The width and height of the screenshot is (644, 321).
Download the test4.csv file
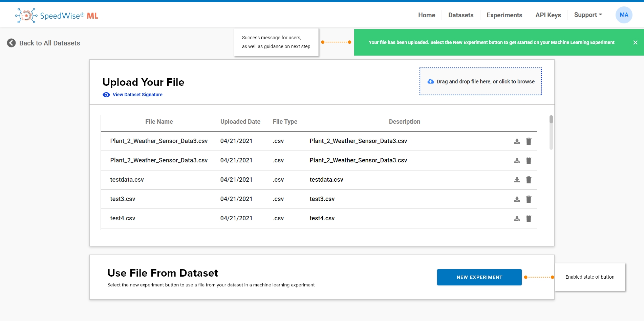[x=517, y=219]
